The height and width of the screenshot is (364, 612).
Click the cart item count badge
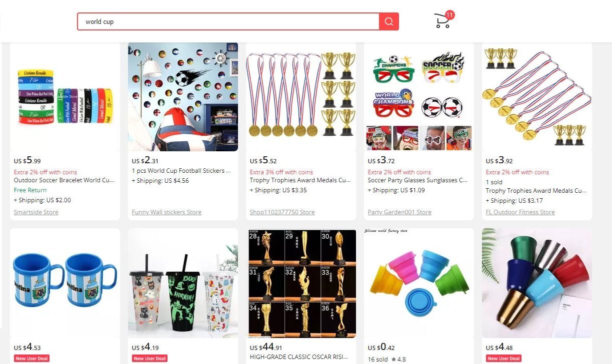pyautogui.click(x=449, y=15)
